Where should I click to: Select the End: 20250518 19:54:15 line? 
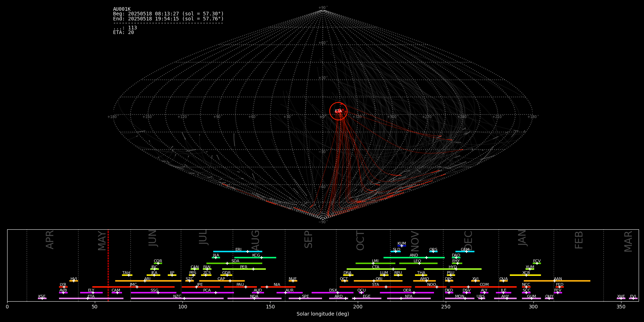coord(168,19)
